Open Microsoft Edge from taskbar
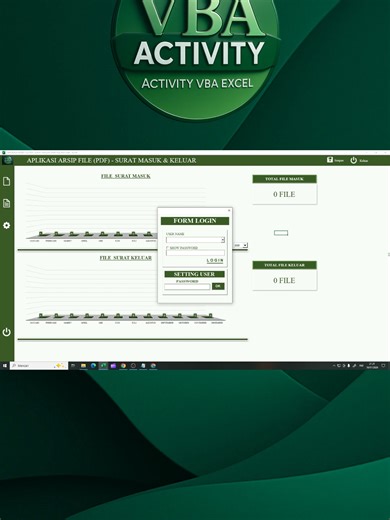The width and height of the screenshot is (390, 520). pos(93,366)
